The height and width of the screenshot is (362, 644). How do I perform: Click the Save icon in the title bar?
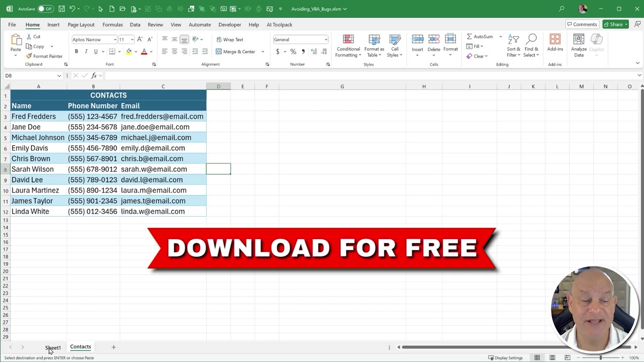tap(61, 9)
